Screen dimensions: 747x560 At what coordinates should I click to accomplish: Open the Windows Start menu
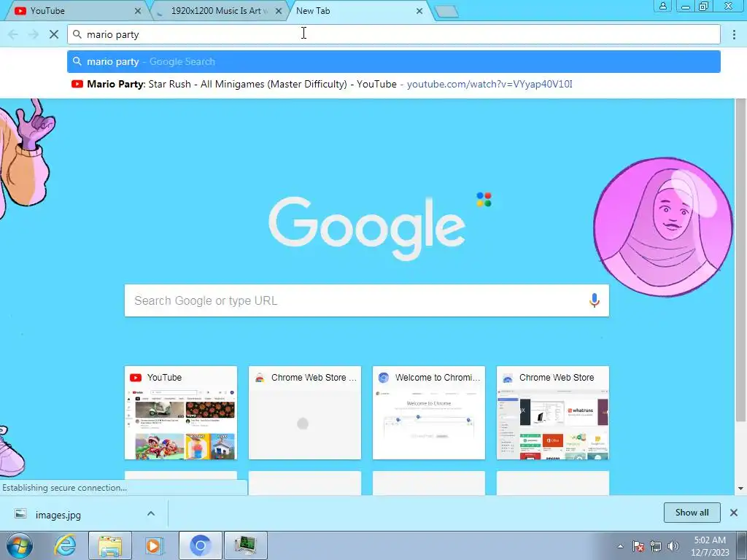(x=19, y=545)
